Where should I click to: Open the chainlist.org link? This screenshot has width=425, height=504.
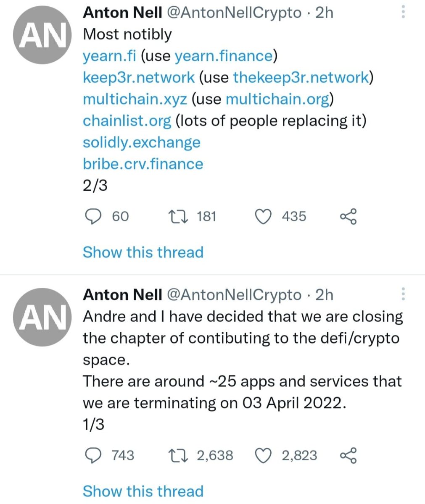pyautogui.click(x=127, y=121)
